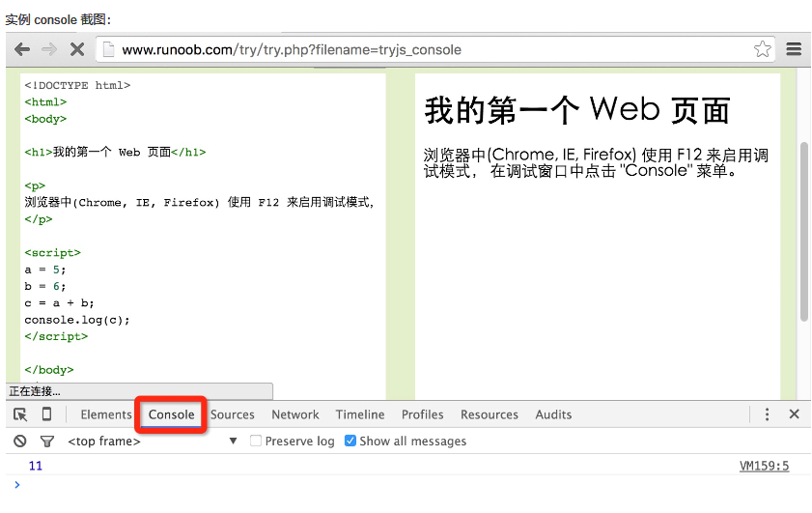Click the page icon in address bar
Screen dimensions: 812x513
click(x=108, y=49)
